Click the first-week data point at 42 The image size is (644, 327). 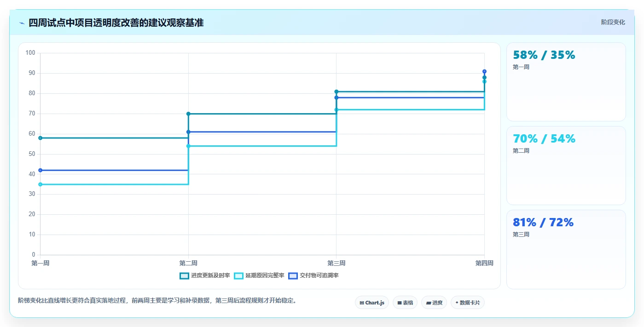tap(41, 170)
